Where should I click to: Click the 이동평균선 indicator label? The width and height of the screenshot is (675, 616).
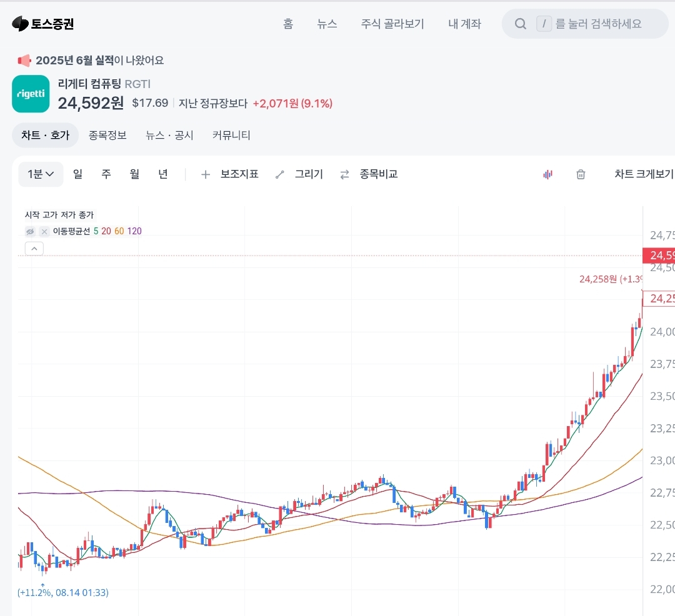tap(71, 231)
